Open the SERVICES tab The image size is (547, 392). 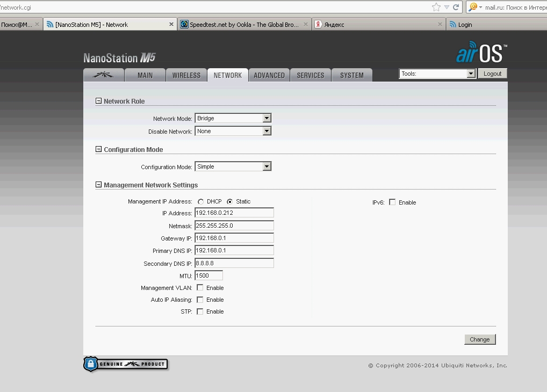[311, 75]
